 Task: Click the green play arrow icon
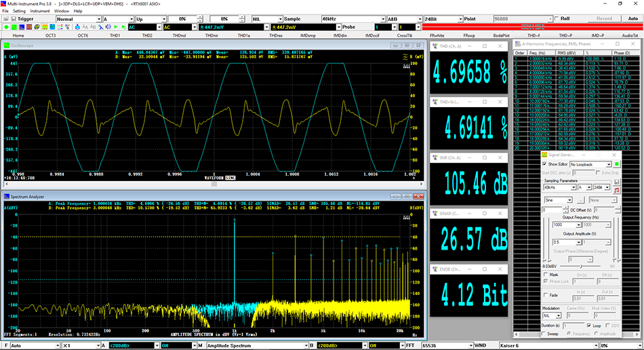(x=116, y=27)
